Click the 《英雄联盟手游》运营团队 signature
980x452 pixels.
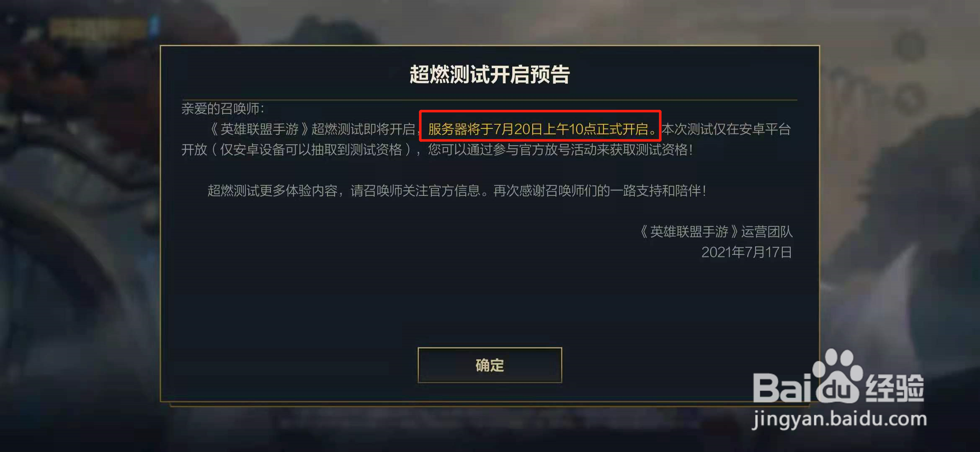coord(716,231)
